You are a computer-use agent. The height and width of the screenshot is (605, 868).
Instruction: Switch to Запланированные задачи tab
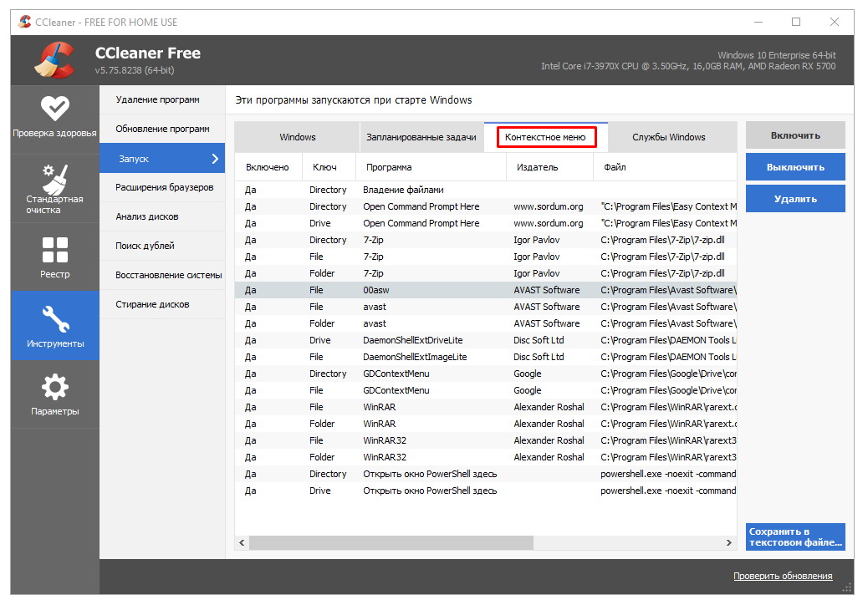coord(421,137)
